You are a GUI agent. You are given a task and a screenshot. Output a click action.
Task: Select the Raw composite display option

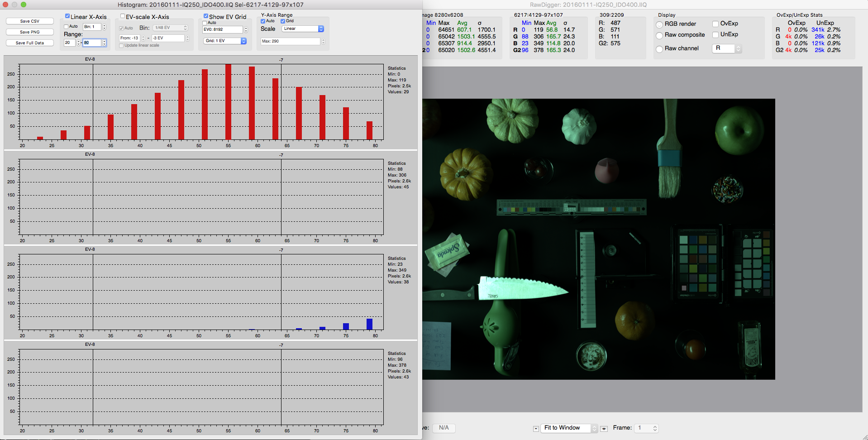click(x=659, y=35)
